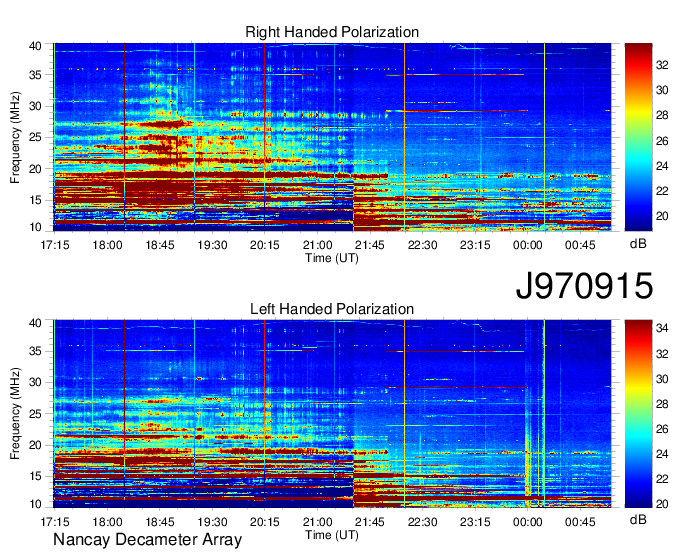Click the 26 tick on Left Handed color bar
The width and height of the screenshot is (680, 552).
[662, 429]
